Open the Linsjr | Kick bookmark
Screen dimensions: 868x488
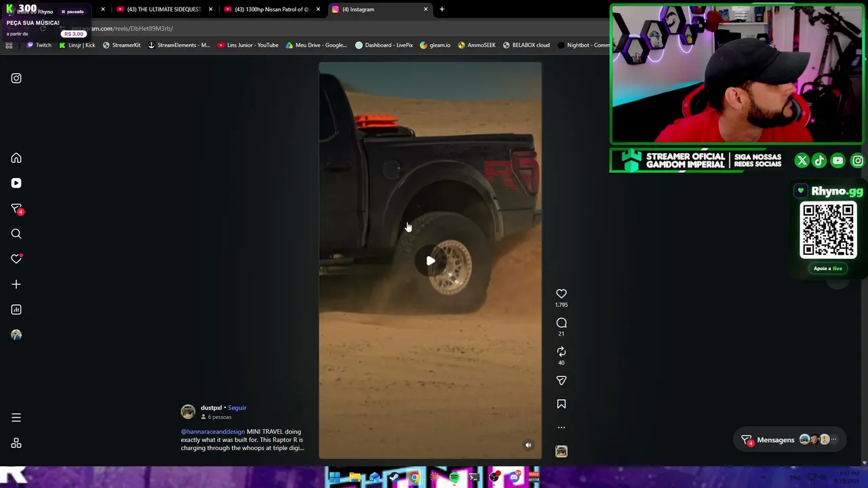[x=77, y=45]
